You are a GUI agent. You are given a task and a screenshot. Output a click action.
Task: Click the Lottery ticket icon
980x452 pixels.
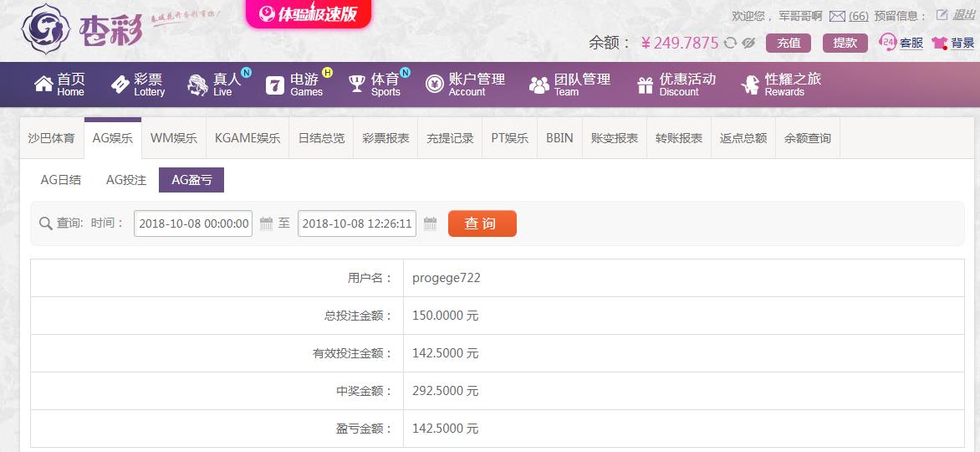[x=120, y=85]
